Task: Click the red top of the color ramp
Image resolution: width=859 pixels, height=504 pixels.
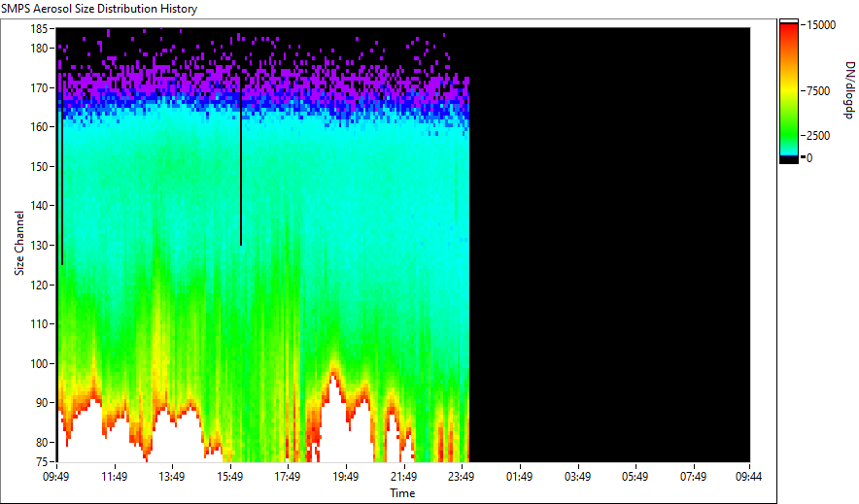Action: coord(789,28)
